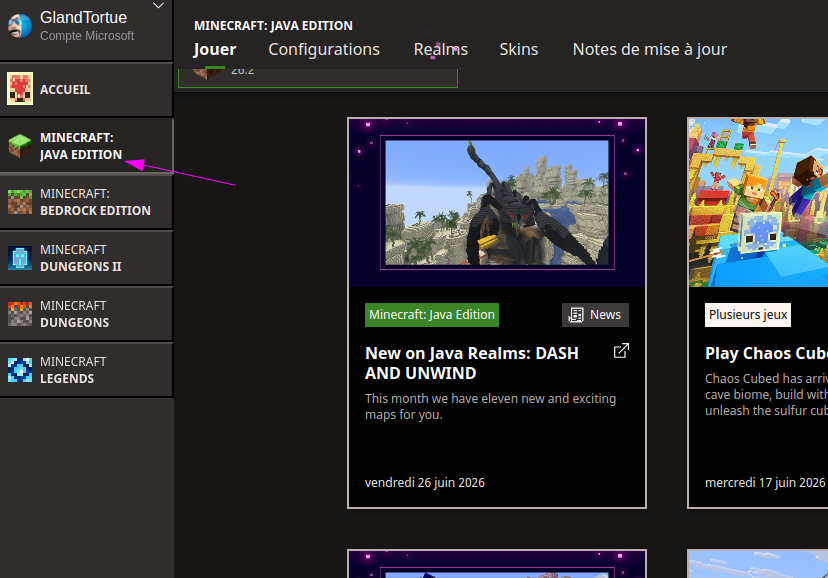This screenshot has height=578, width=828.
Task: Select the Jouer tab
Action: coord(214,49)
